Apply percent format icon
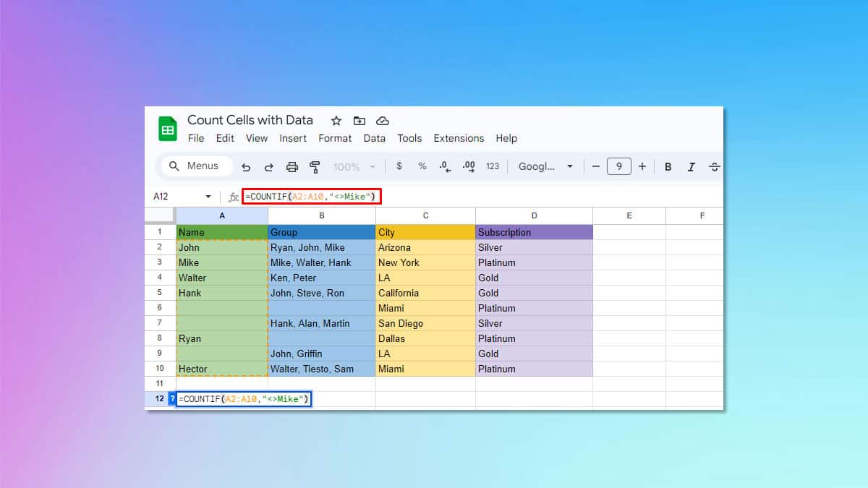This screenshot has height=488, width=868. pos(422,166)
